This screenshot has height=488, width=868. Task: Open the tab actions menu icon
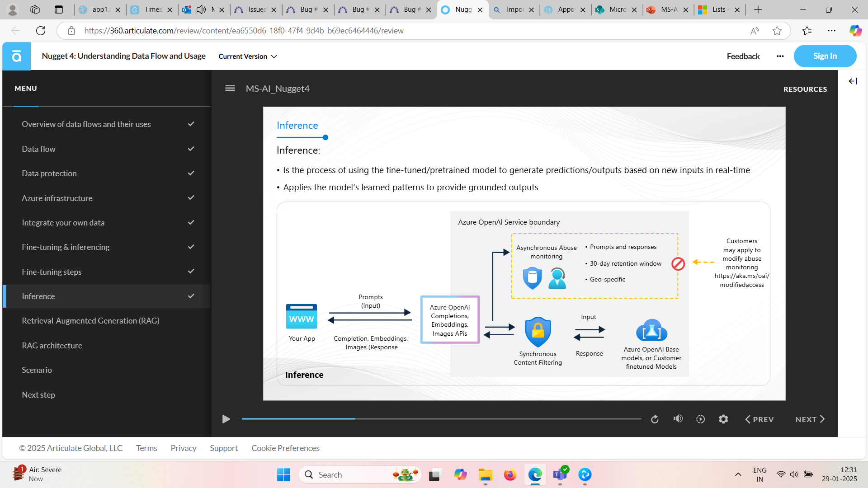[x=58, y=9]
